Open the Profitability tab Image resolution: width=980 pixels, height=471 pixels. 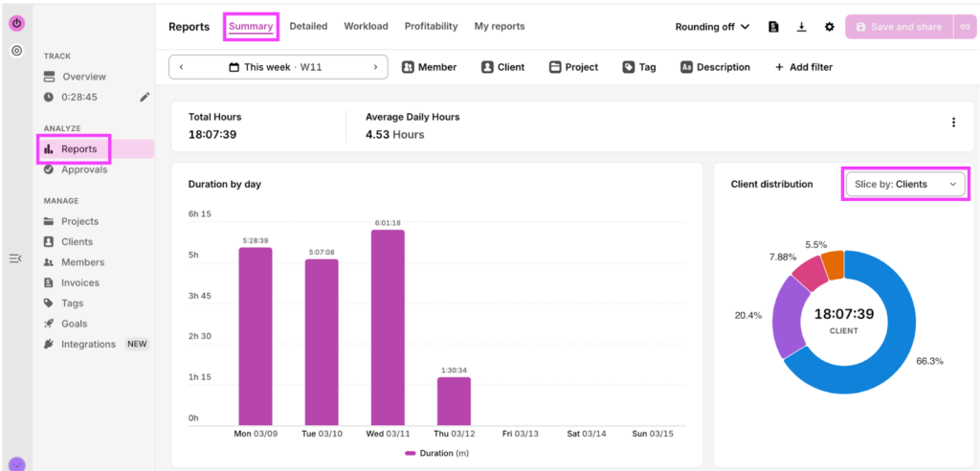point(431,27)
